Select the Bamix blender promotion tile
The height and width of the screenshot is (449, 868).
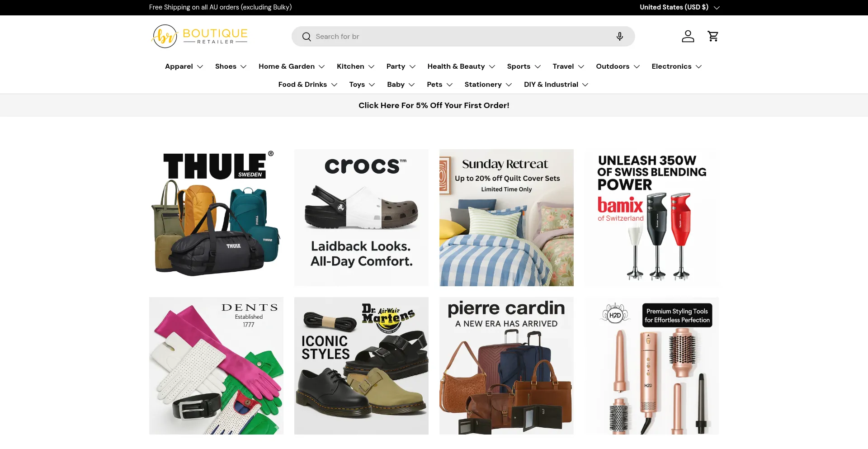click(651, 217)
